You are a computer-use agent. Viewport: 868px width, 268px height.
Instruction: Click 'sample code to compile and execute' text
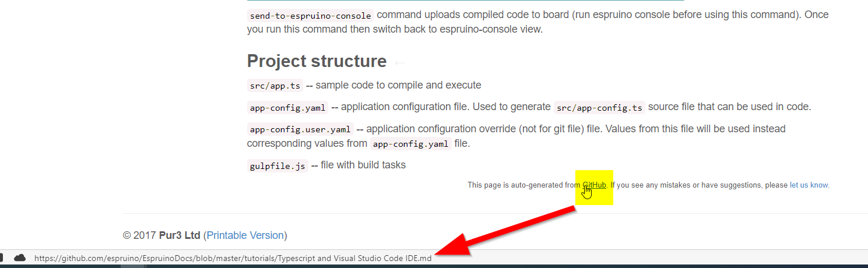point(398,85)
